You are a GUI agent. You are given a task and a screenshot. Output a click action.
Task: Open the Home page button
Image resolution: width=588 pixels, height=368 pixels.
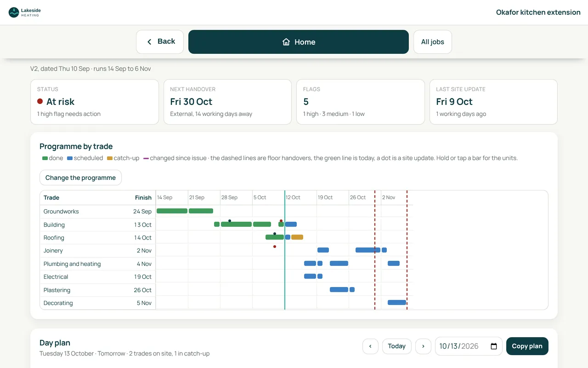click(x=299, y=42)
